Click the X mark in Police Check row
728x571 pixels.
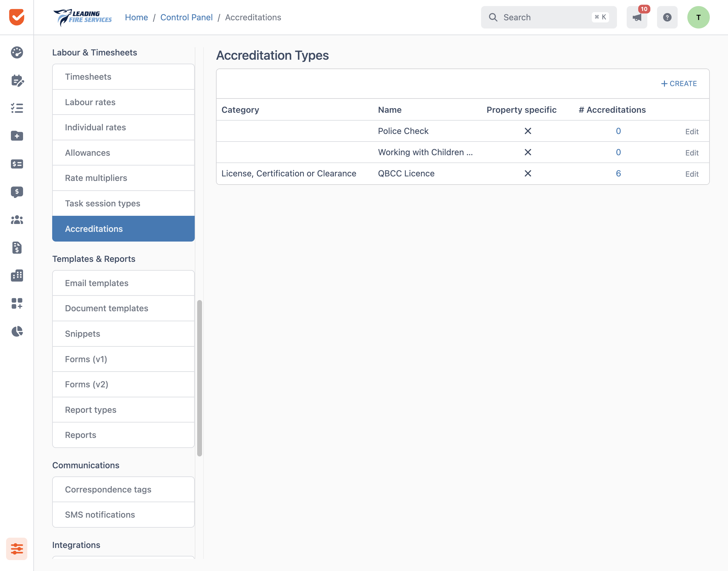tap(527, 131)
